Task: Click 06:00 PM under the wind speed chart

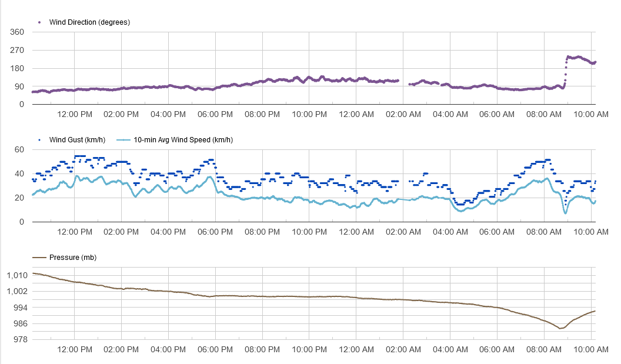Action: 215,232
